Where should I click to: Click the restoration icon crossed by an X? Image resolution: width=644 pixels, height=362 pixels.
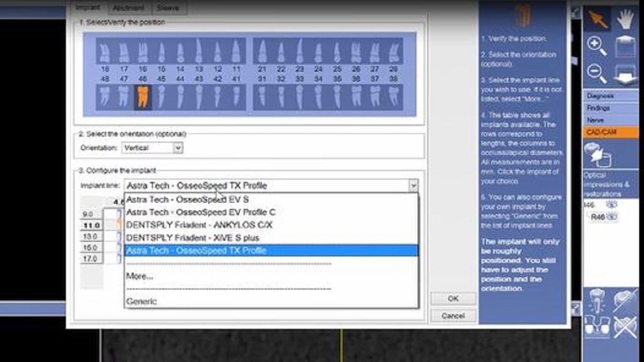click(x=625, y=327)
